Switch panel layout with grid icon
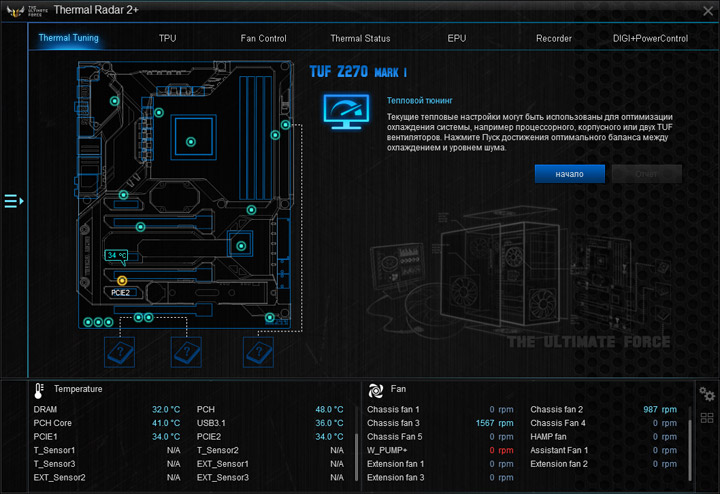 [x=707, y=418]
